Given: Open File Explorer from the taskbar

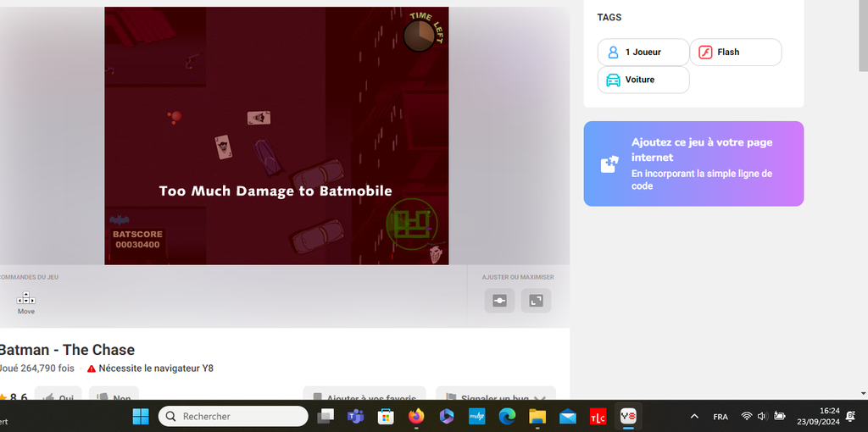Looking at the screenshot, I should click(x=537, y=416).
